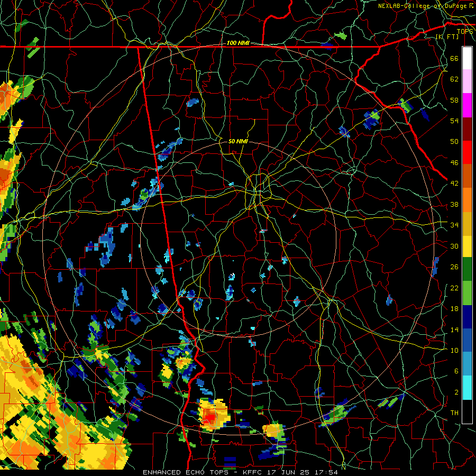Select the light pink legend swatch
476x476 pixels.
pos(467,81)
